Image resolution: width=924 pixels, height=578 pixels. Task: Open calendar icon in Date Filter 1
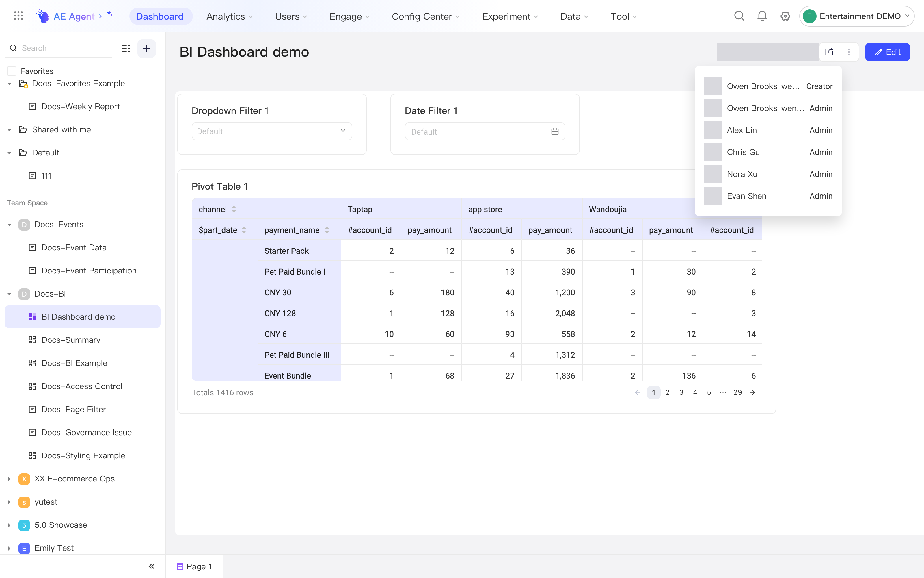[555, 131]
